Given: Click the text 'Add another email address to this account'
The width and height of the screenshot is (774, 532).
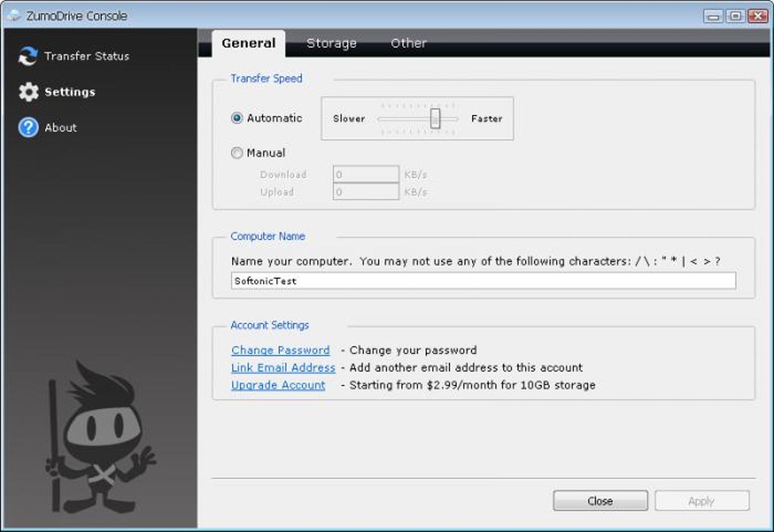Looking at the screenshot, I should tap(466, 367).
